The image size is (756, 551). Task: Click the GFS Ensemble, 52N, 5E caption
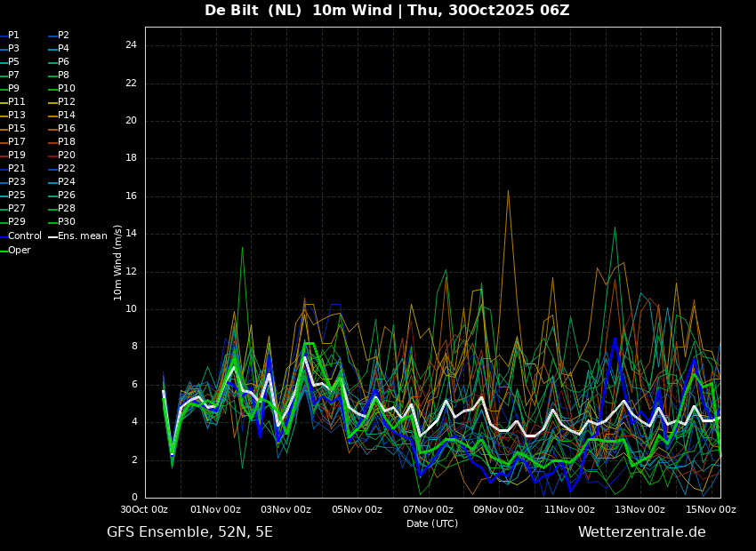click(x=190, y=532)
